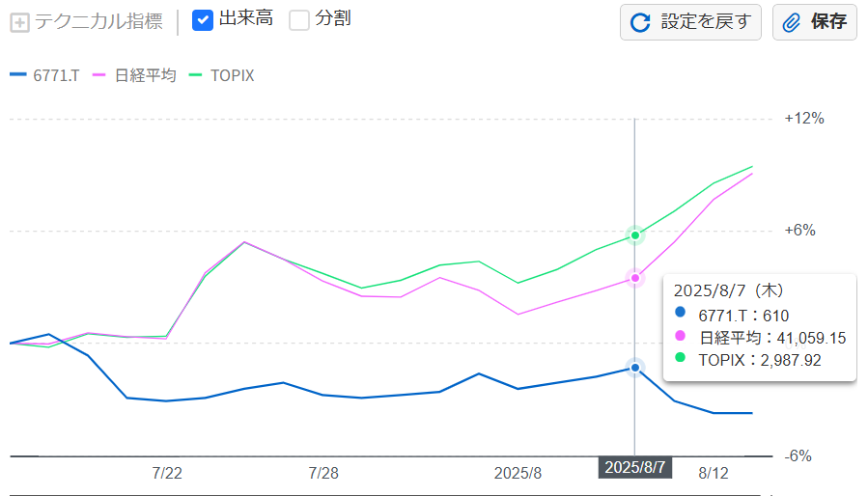Toggle 6771.T series in legend
Screen dimensions: 868x496
pyautogui.click(x=56, y=75)
